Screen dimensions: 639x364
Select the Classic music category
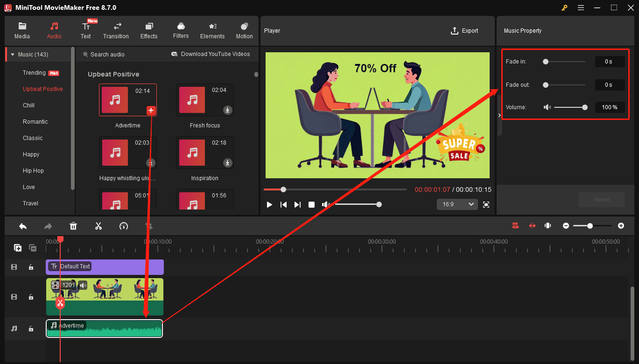(33, 138)
